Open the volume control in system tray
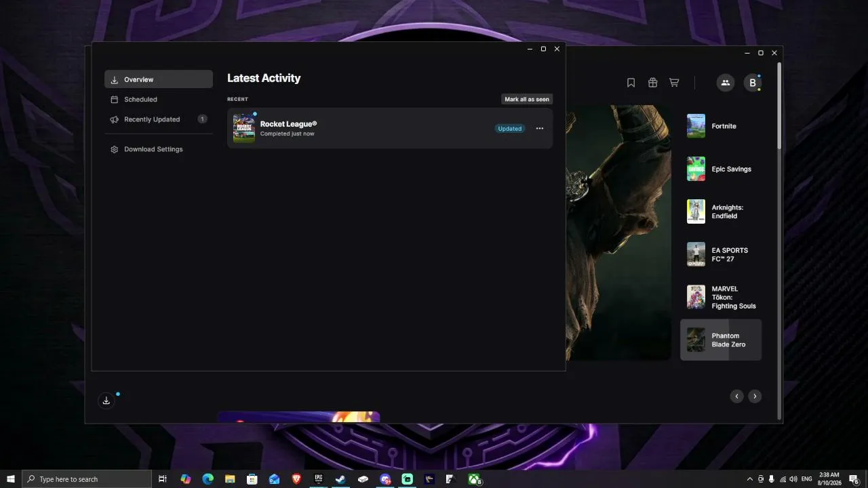 coord(793,479)
